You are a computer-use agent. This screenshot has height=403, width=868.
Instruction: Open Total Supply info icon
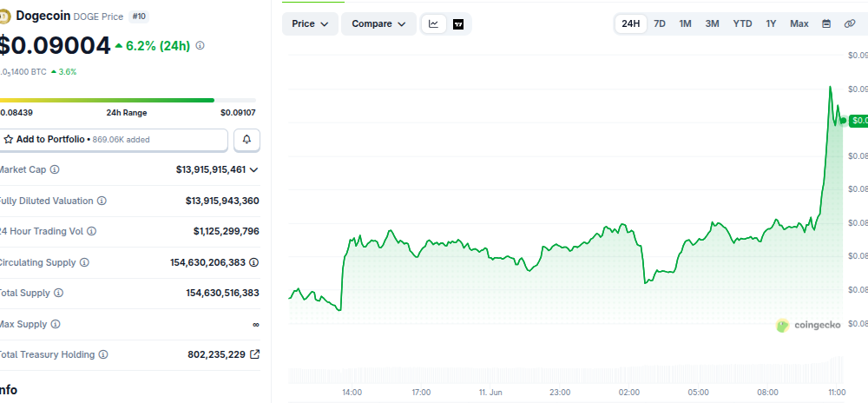click(59, 293)
